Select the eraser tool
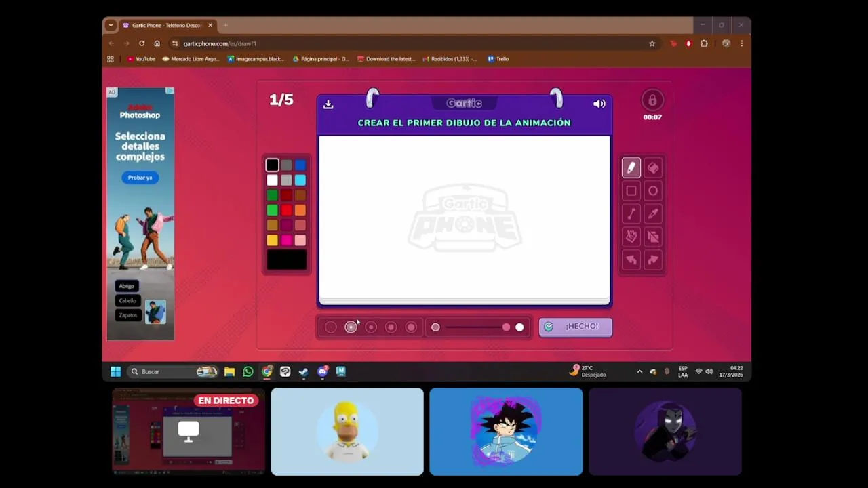Viewport: 868px width, 488px height. pyautogui.click(x=653, y=167)
